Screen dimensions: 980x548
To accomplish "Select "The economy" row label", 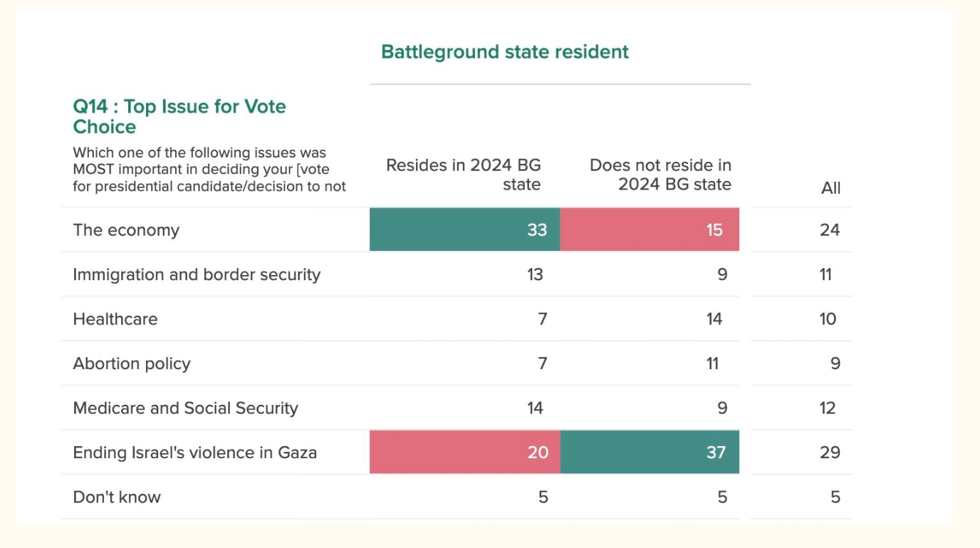I will coord(126,230).
